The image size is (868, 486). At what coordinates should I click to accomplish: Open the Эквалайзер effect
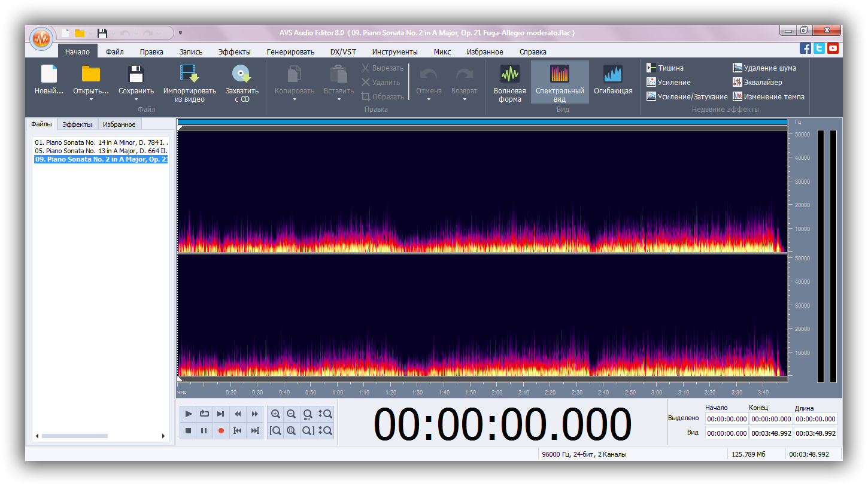point(757,83)
